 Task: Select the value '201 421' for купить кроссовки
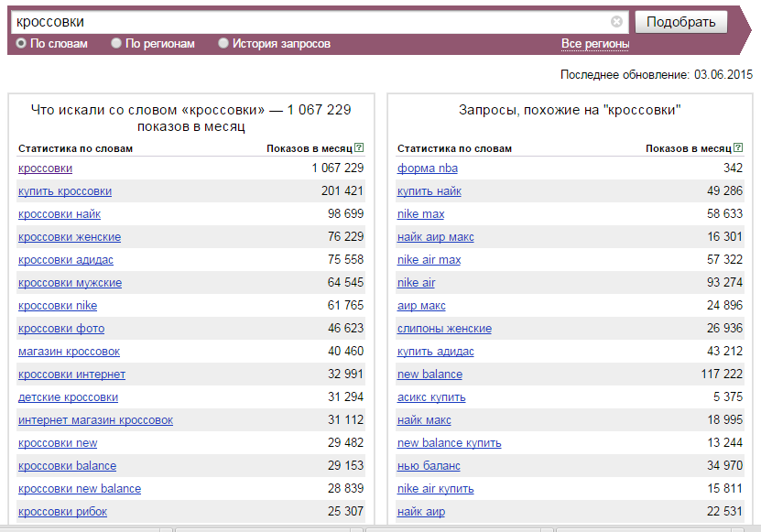coord(342,190)
